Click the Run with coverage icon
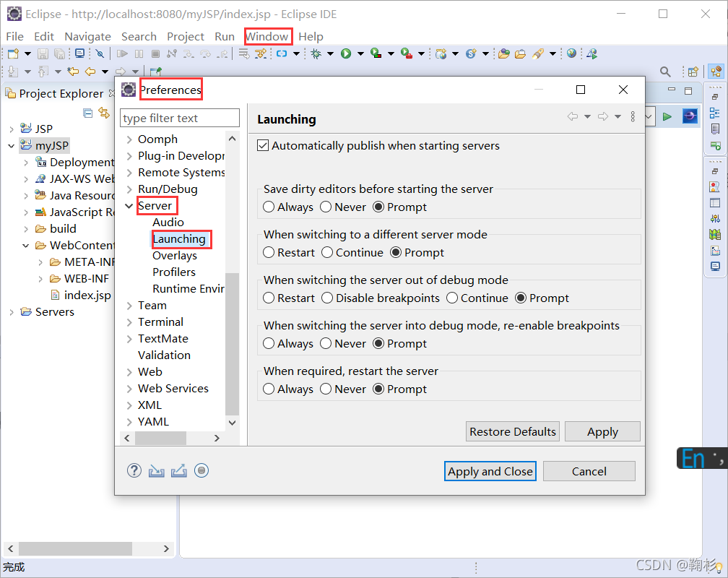The width and height of the screenshot is (728, 578). [x=376, y=53]
